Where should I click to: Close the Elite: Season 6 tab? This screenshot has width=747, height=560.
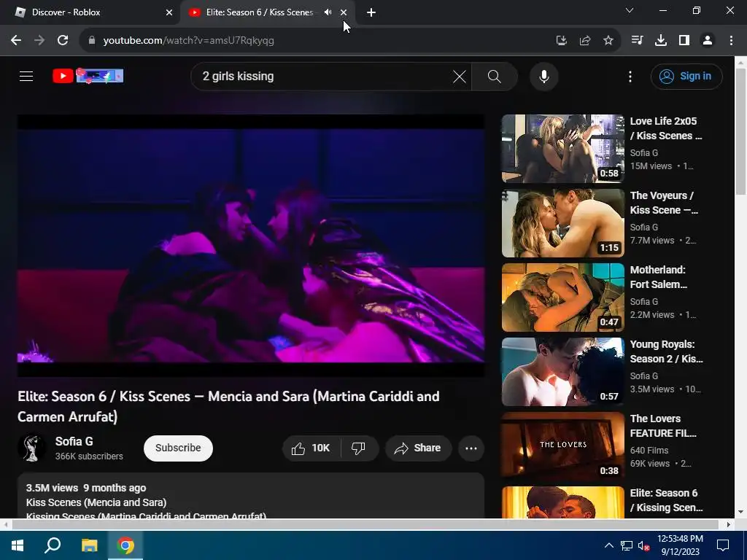click(x=344, y=12)
